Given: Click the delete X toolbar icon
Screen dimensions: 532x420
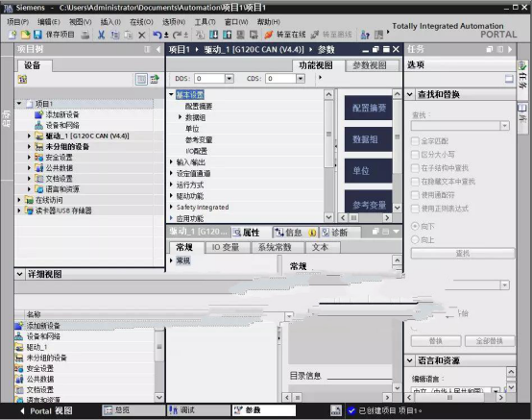Looking at the screenshot, I should [142, 35].
